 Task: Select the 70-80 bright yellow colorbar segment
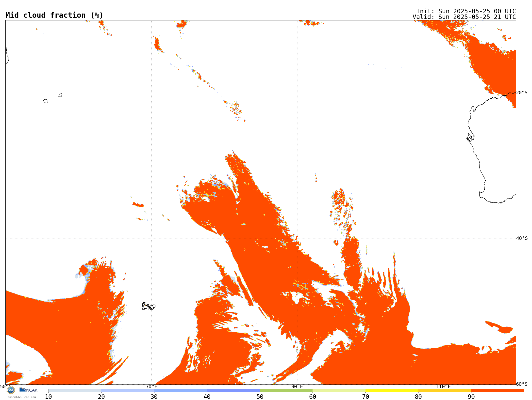tap(392, 391)
